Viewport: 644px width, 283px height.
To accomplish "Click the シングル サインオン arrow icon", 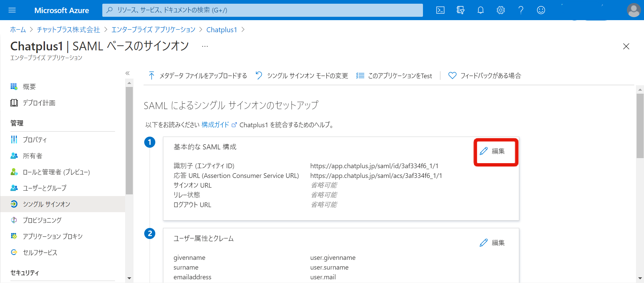I will (14, 204).
